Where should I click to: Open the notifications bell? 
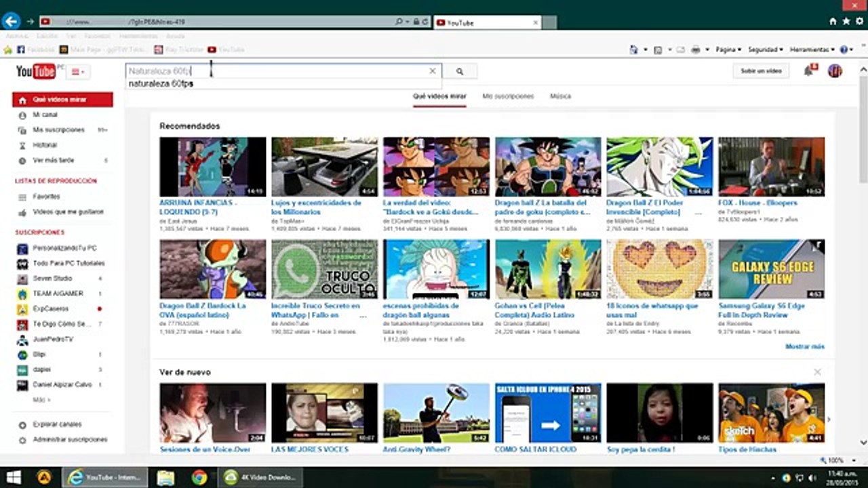point(808,70)
